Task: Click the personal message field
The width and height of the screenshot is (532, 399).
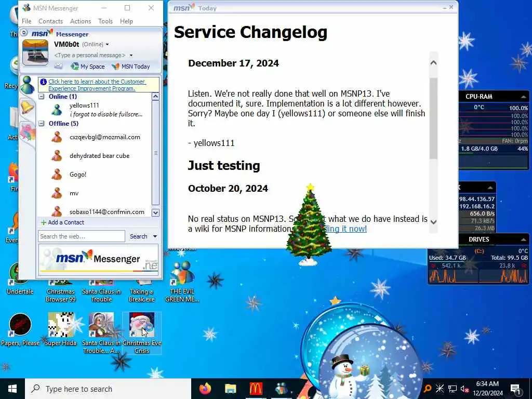Action: tap(89, 55)
